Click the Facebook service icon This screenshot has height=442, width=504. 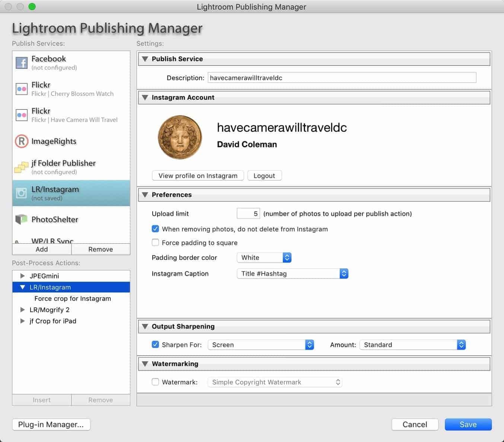22,63
